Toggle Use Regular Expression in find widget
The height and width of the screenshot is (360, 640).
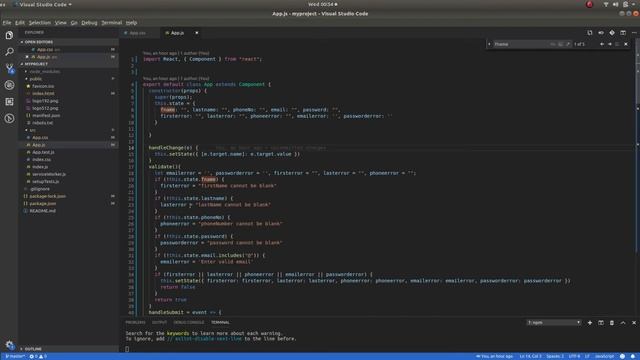click(x=567, y=44)
